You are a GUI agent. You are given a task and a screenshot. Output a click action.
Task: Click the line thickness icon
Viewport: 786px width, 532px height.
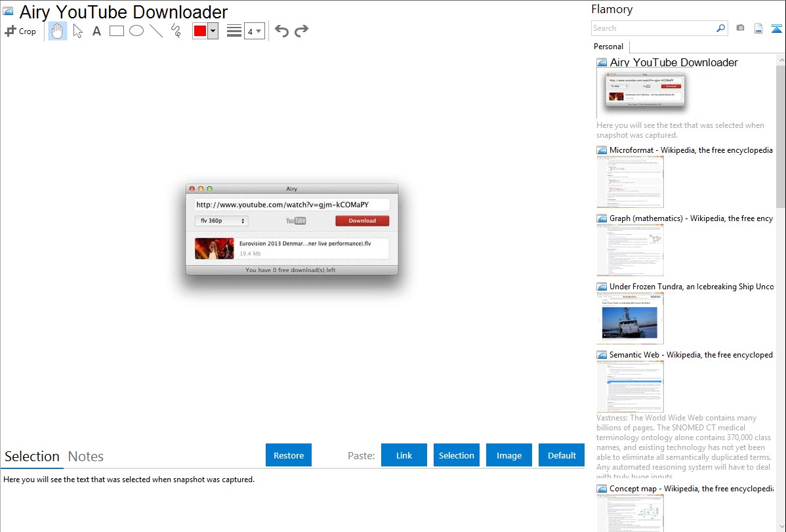pos(234,31)
